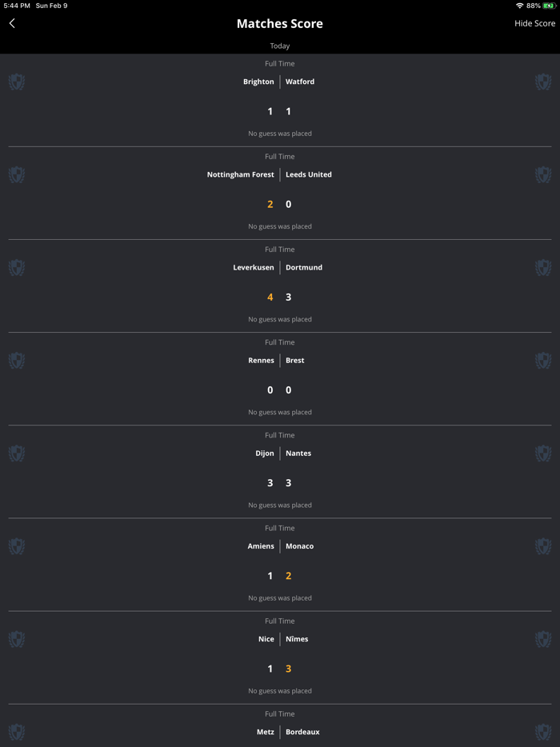This screenshot has width=560, height=747.
Task: Tap the Dortmund badge icon
Action: (543, 267)
